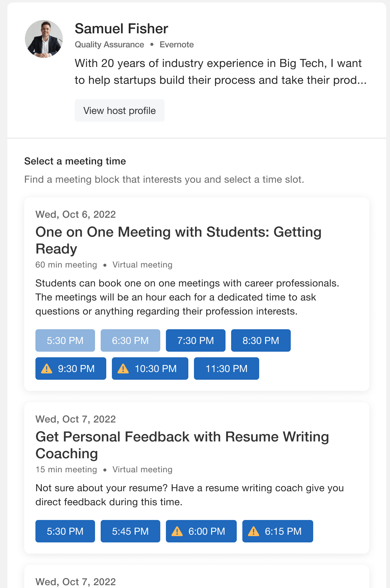Click the Evernote company label
This screenshot has width=390, height=588.
[x=176, y=45]
